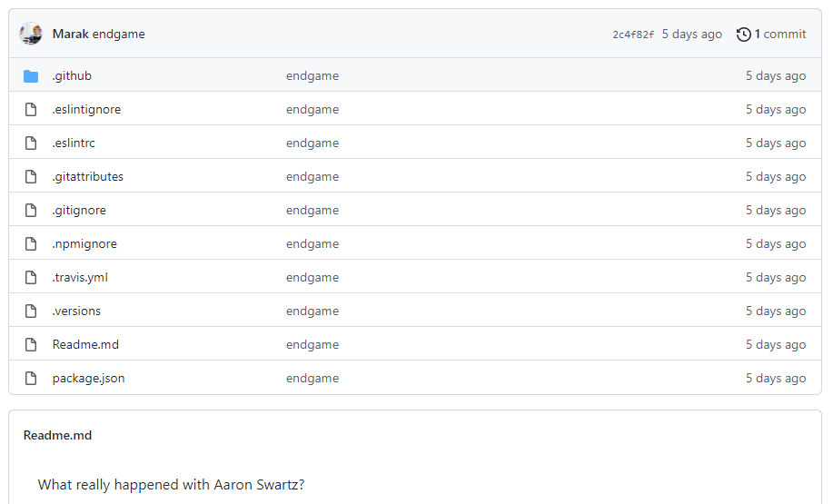This screenshot has width=833, height=504.
Task: Click the file icon beside .travis.yml
Action: coord(31,278)
